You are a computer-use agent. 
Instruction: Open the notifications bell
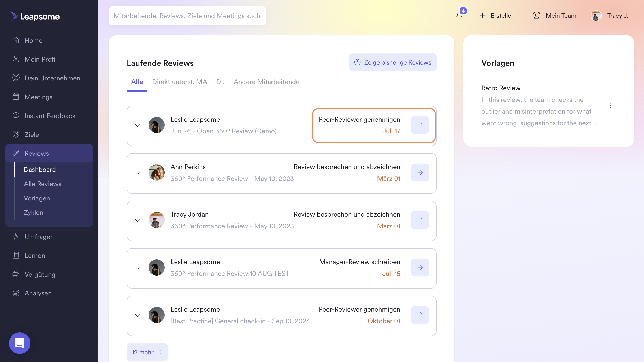459,15
